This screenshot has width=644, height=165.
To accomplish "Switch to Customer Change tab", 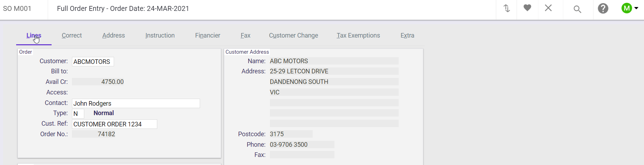I will click(293, 35).
